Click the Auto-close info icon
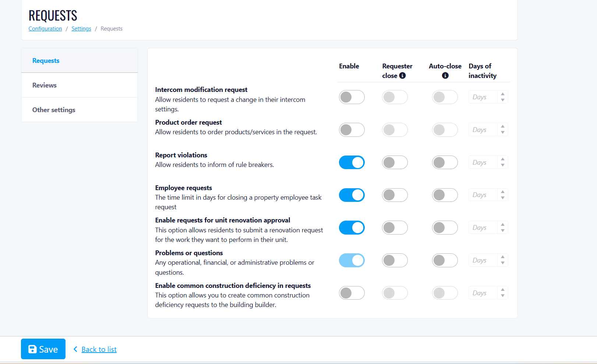 [x=445, y=75]
